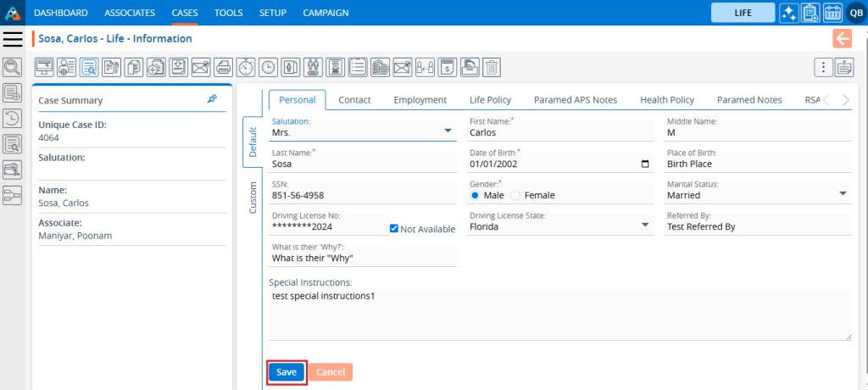Open the hamburger menu icon

click(x=13, y=39)
